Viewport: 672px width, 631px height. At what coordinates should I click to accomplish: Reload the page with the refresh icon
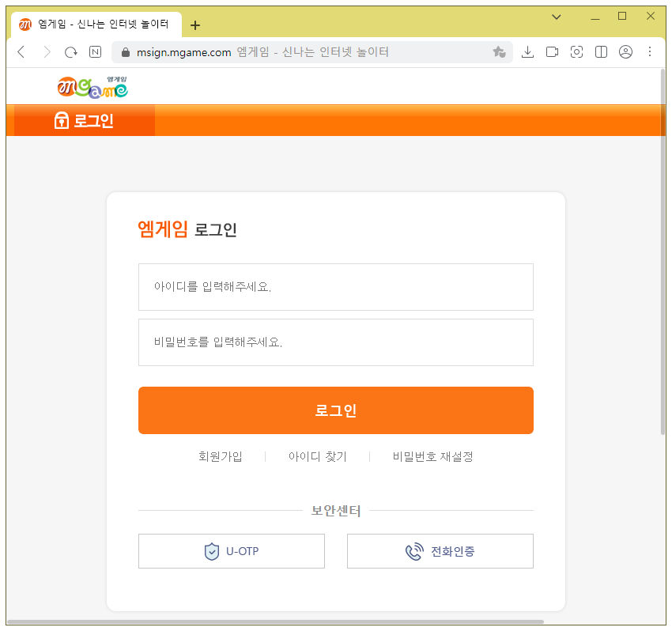(x=70, y=52)
